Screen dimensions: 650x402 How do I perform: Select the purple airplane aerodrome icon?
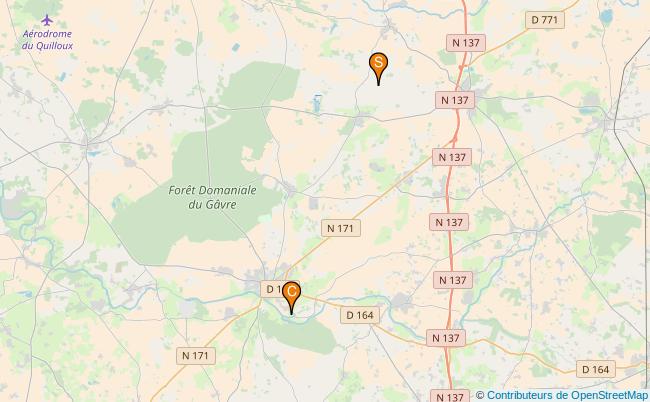pos(47,20)
